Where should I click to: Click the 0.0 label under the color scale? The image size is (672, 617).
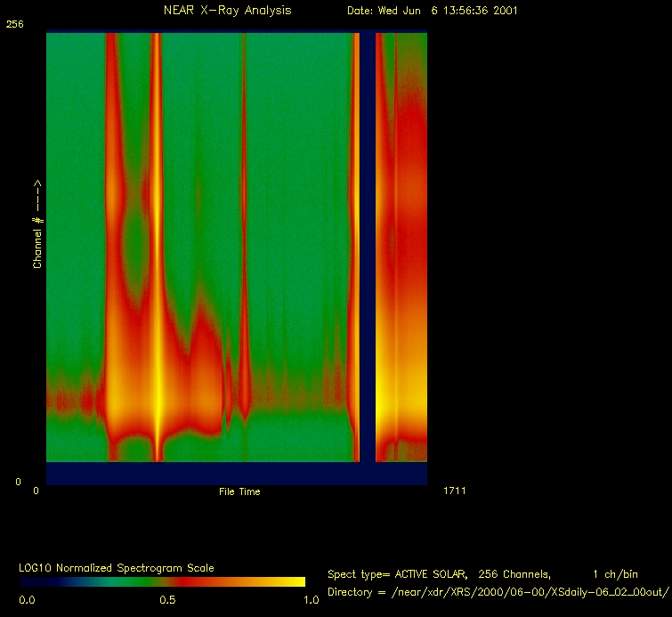[28, 600]
